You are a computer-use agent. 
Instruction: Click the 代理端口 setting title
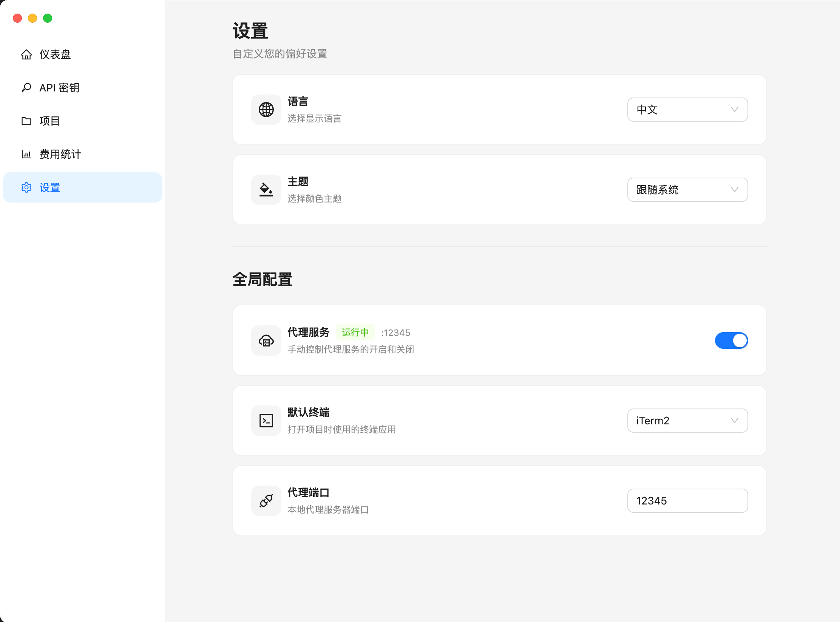point(309,493)
